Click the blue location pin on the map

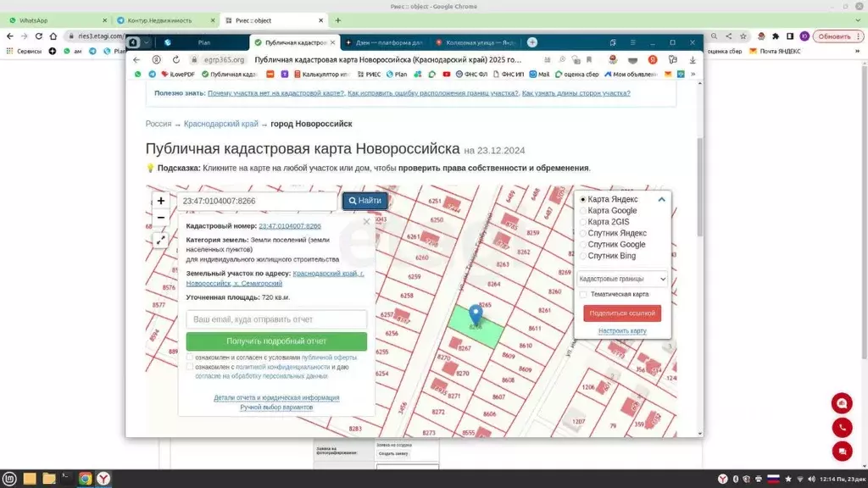(476, 313)
